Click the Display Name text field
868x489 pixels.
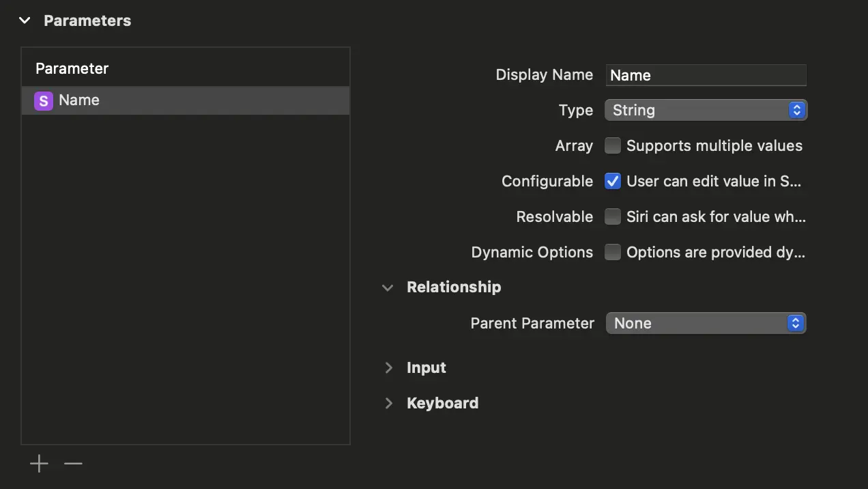pyautogui.click(x=706, y=75)
